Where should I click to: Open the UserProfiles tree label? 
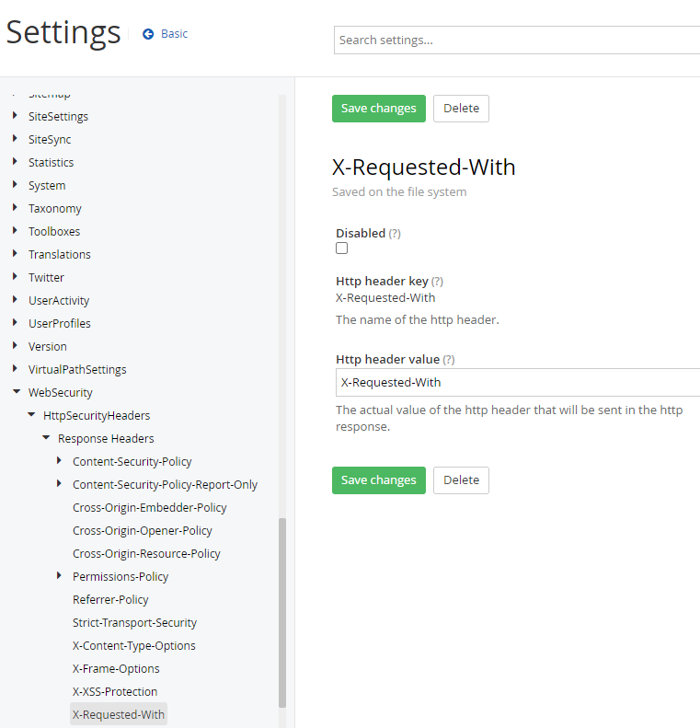60,324
